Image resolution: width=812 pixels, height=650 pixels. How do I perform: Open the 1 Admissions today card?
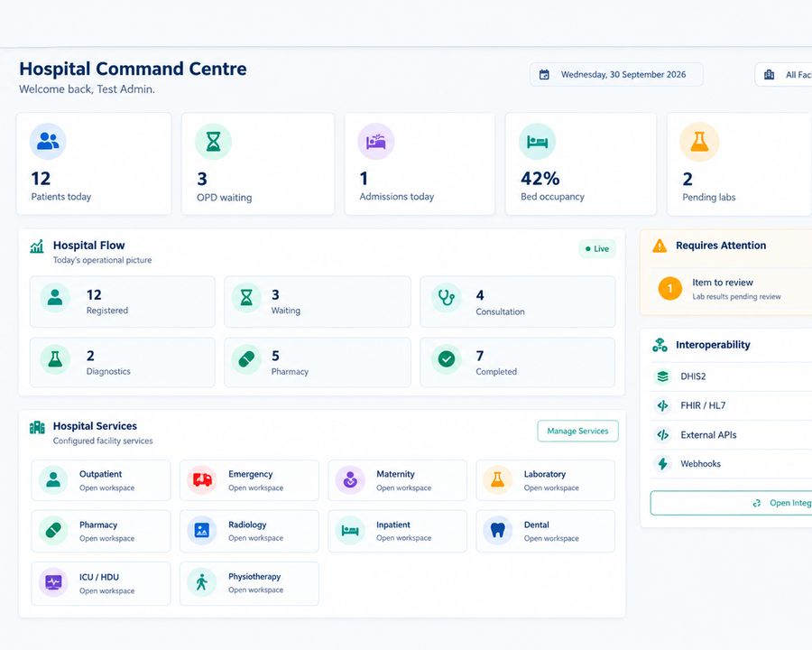point(420,163)
